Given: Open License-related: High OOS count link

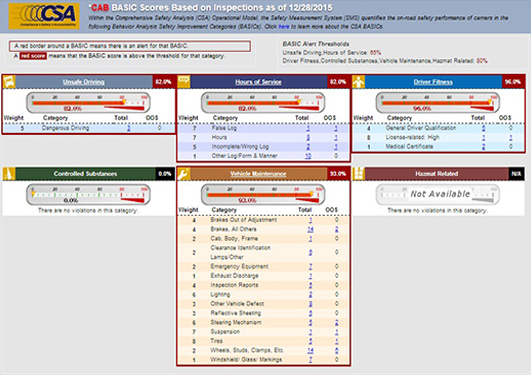Looking at the screenshot, I should pyautogui.click(x=510, y=137).
